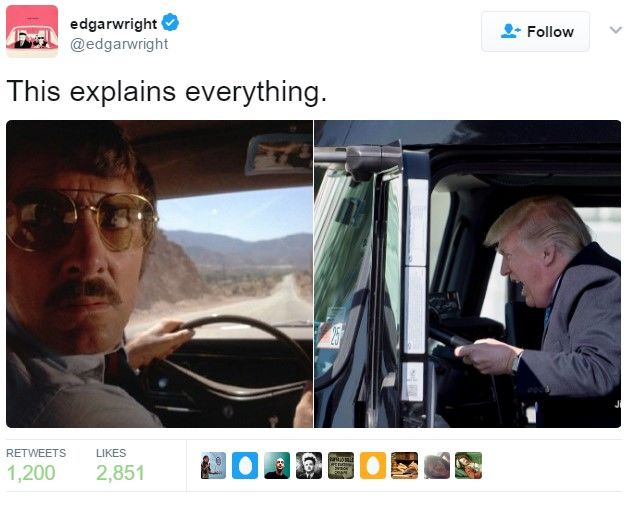Open the dark green sign avatar
The height and width of the screenshot is (511, 627).
341,465
